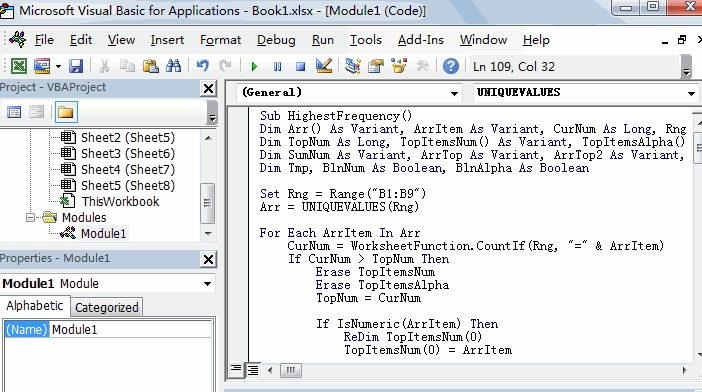Viewport: 702px width, 392px height.
Task: Click the Reset stop icon
Action: [300, 67]
